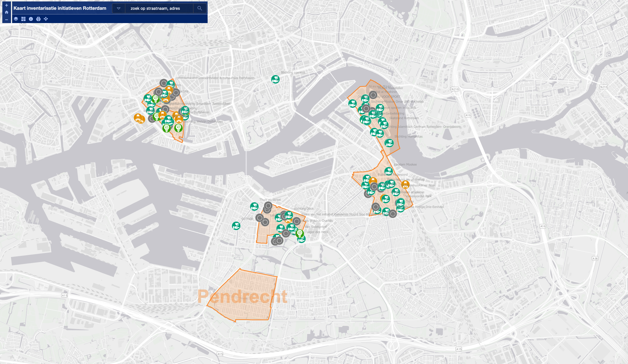Click the magnifier search button
This screenshot has height=364, width=628.
point(200,8)
